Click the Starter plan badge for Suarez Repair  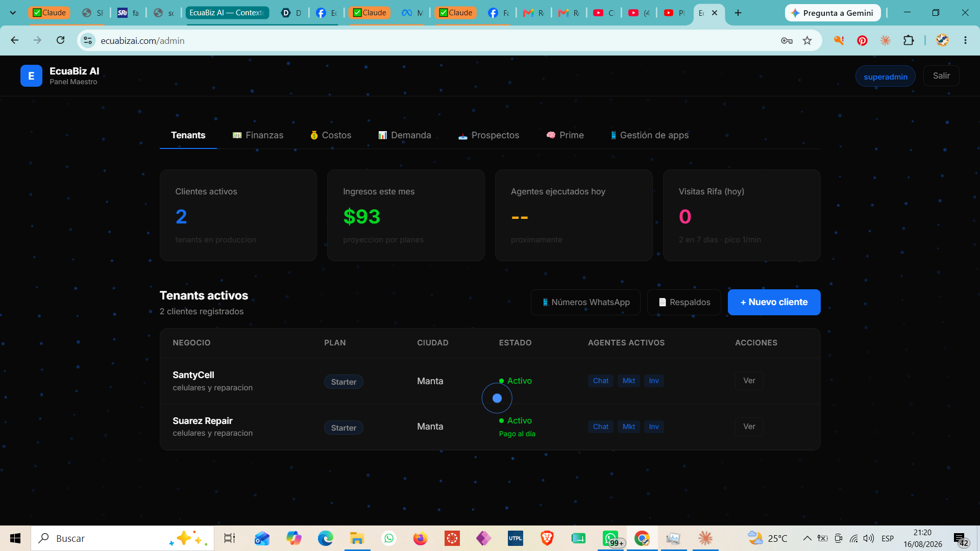344,428
